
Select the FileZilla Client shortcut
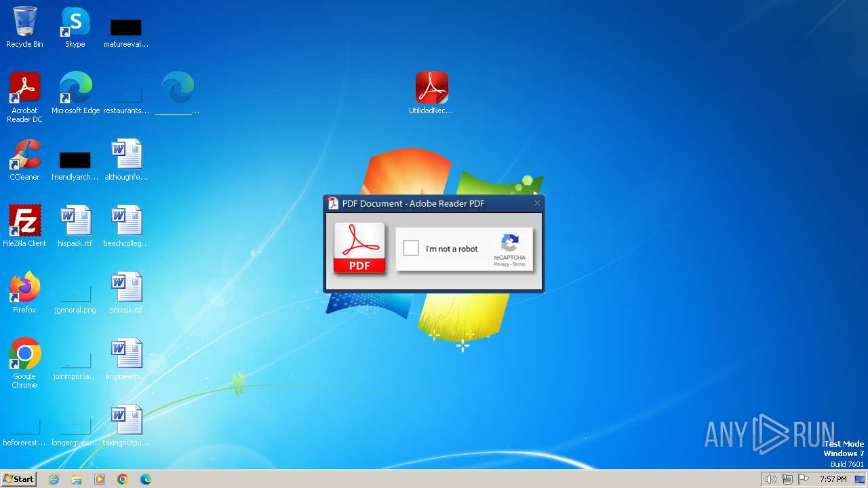24,226
